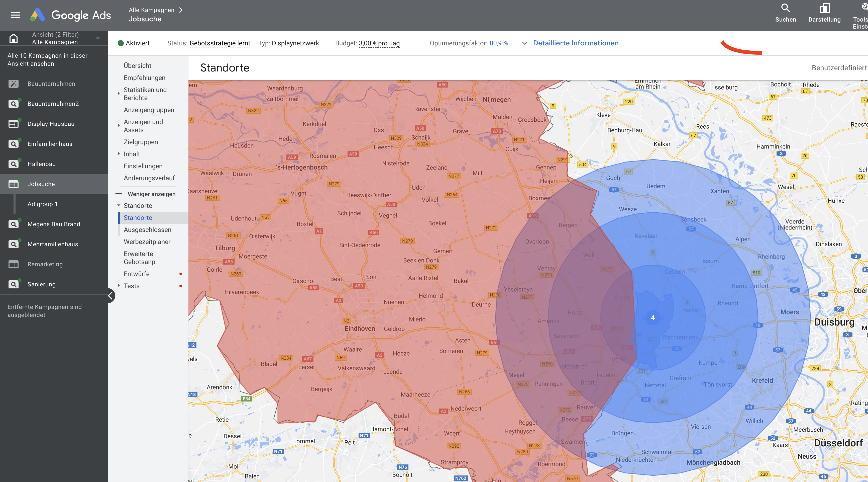Open the Übersicht page
This screenshot has height=482, width=868.
(138, 66)
